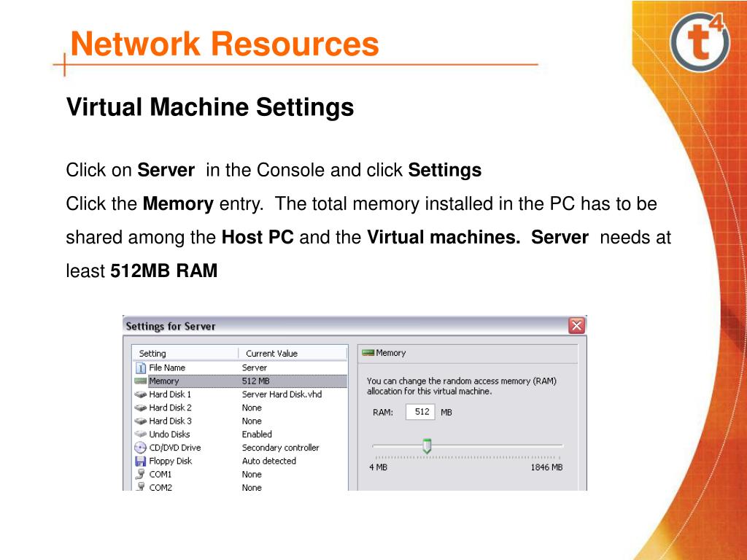Click the Virtual Machine Settings heading
This screenshot has height=560, width=747.
click(x=210, y=106)
